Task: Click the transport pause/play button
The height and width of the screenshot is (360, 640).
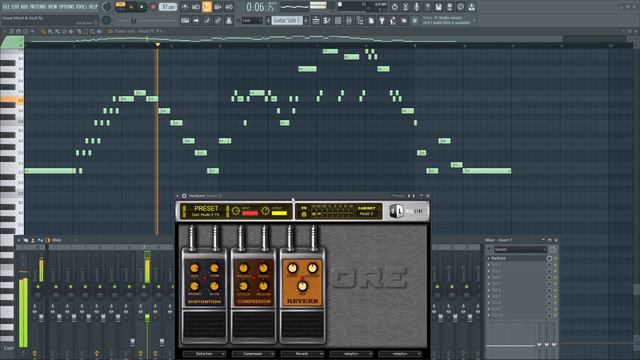Action: tap(131, 7)
